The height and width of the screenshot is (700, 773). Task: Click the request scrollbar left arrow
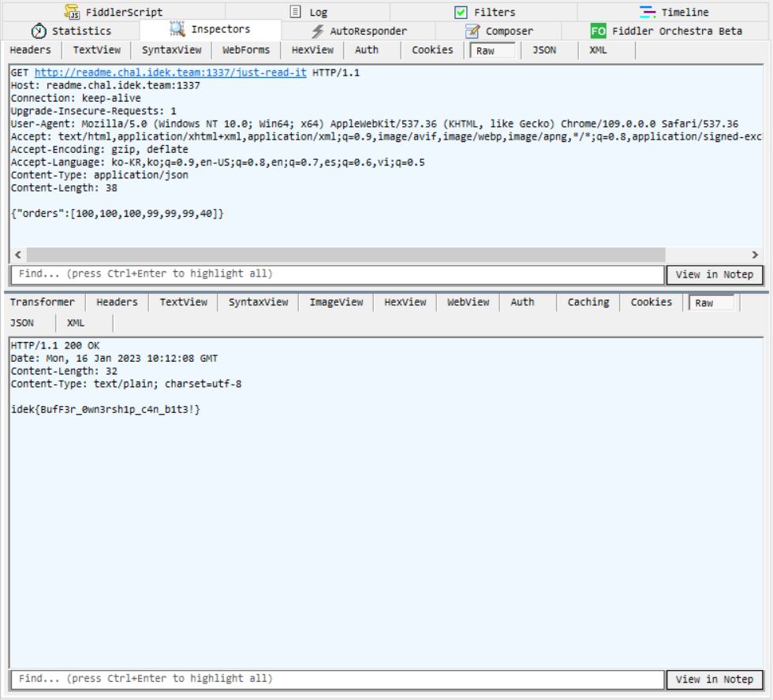[17, 255]
